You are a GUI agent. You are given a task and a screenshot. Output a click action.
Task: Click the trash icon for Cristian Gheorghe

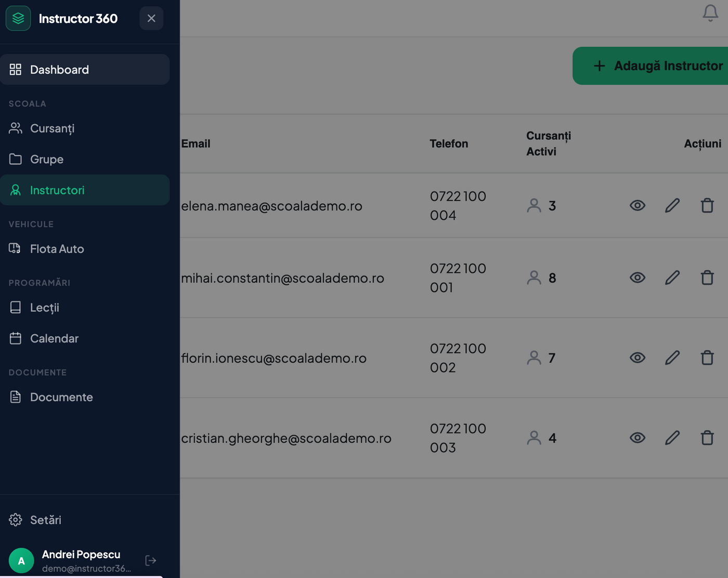coord(707,438)
